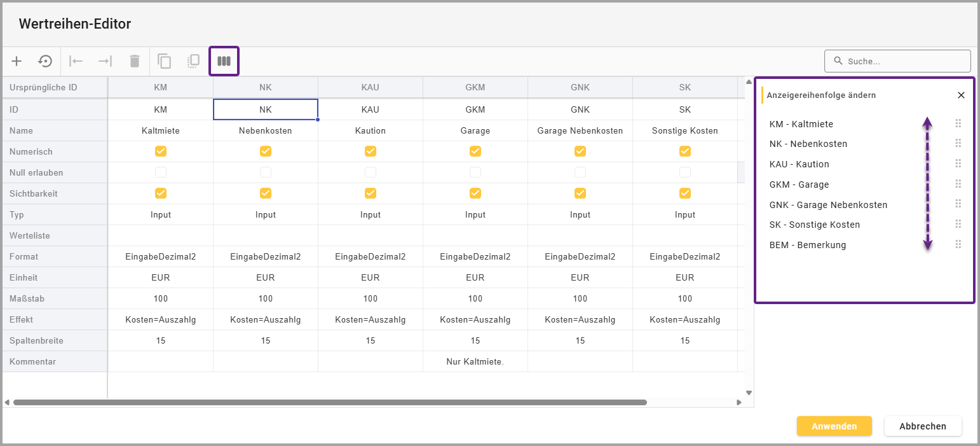Toggle Sichtbarkeit for the KAU column
Image resolution: width=980 pixels, height=446 pixels.
click(x=371, y=193)
